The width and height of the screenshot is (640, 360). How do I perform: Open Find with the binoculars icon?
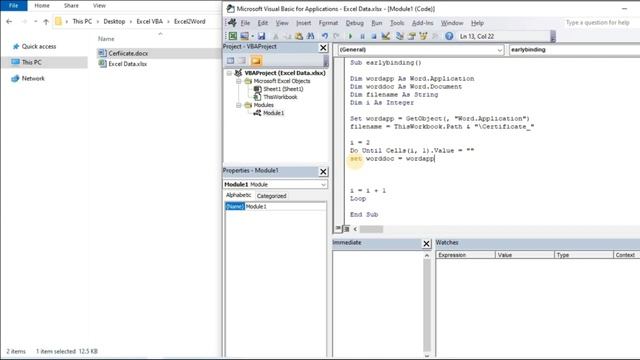(311, 36)
